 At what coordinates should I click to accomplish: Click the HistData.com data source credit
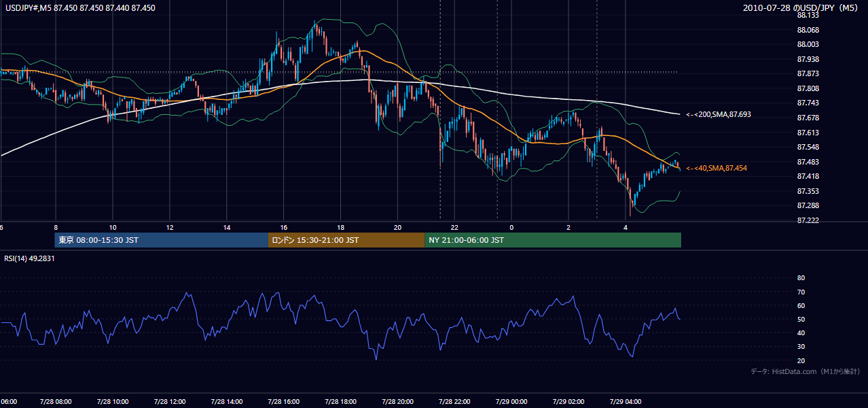tap(806, 371)
